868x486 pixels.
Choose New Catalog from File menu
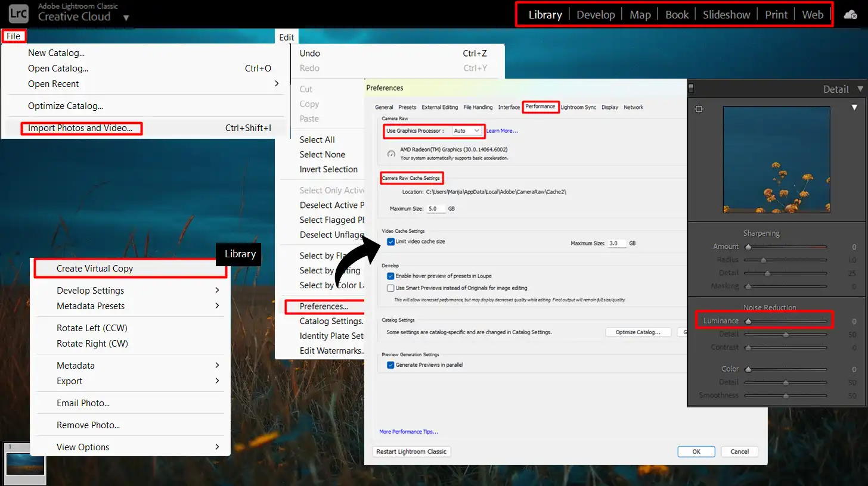(x=56, y=53)
